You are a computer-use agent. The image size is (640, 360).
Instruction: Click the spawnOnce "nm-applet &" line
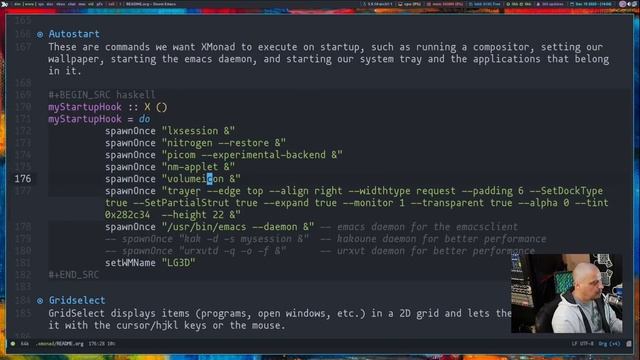point(170,167)
